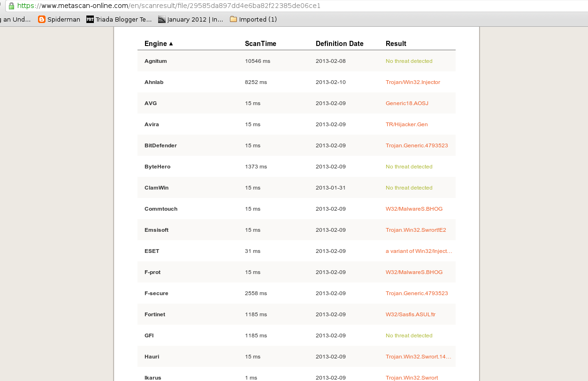
Task: Click the 1373 ms scan time
Action: pyautogui.click(x=256, y=167)
